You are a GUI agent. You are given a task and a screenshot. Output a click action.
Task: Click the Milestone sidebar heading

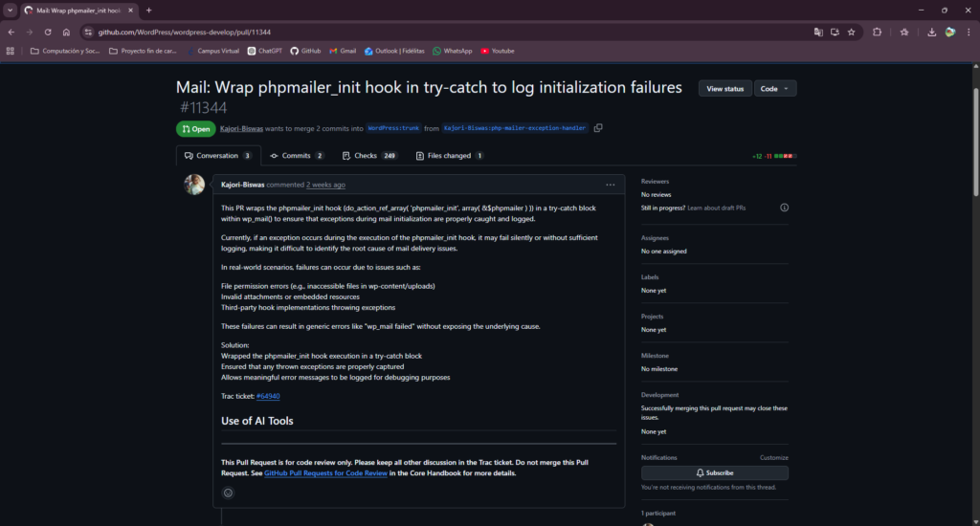coord(655,356)
